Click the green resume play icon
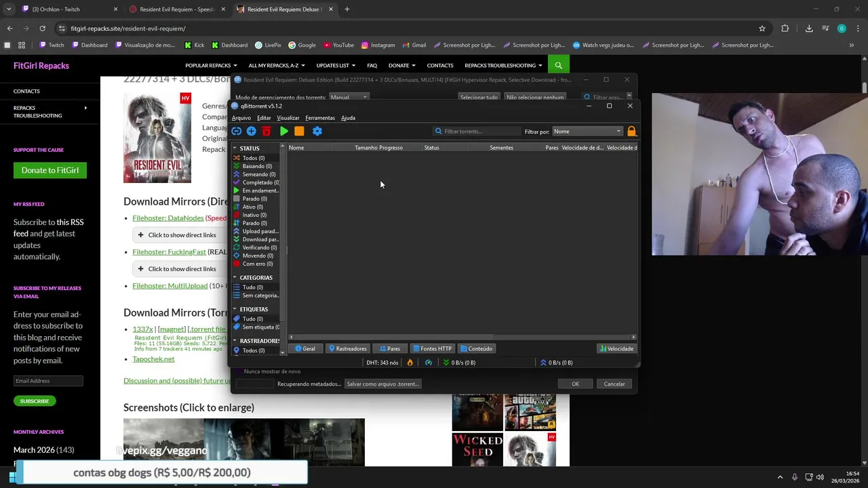The image size is (868, 488). (x=284, y=131)
